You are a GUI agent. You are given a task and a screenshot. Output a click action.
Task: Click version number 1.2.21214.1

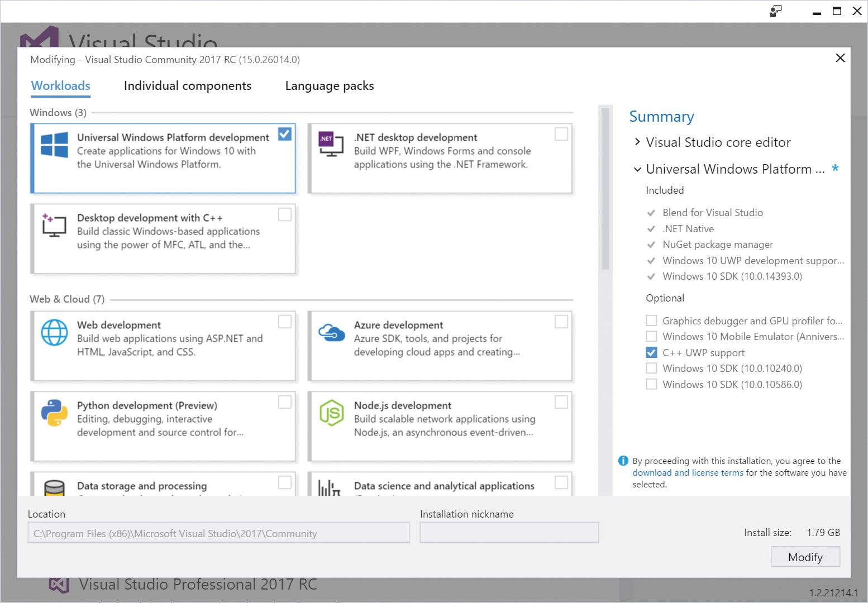[833, 592]
